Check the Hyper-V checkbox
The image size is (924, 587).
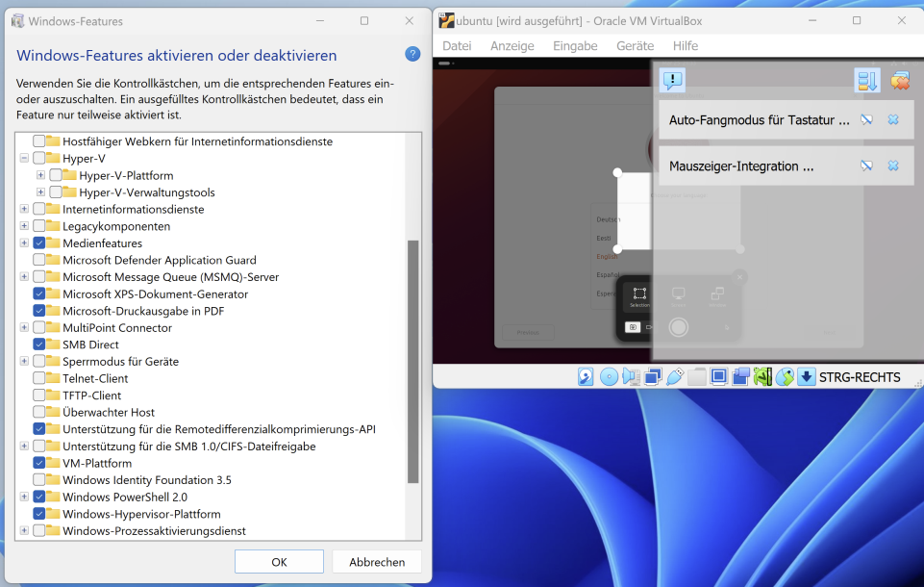coord(38,158)
